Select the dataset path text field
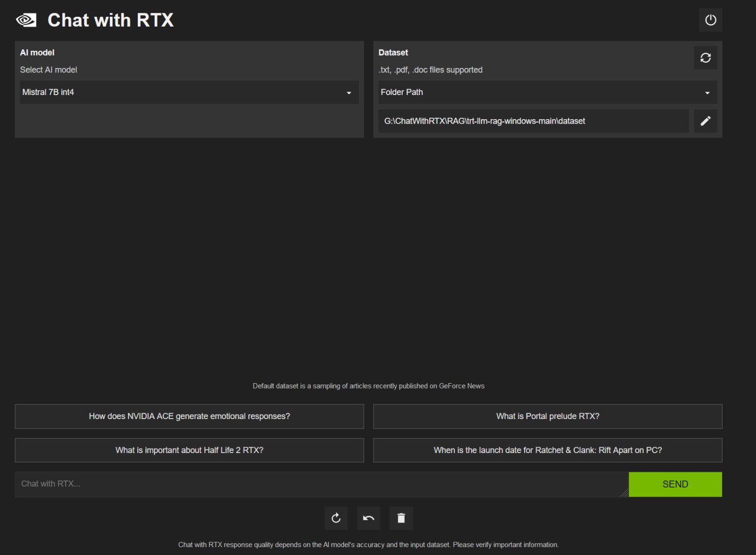 point(534,121)
